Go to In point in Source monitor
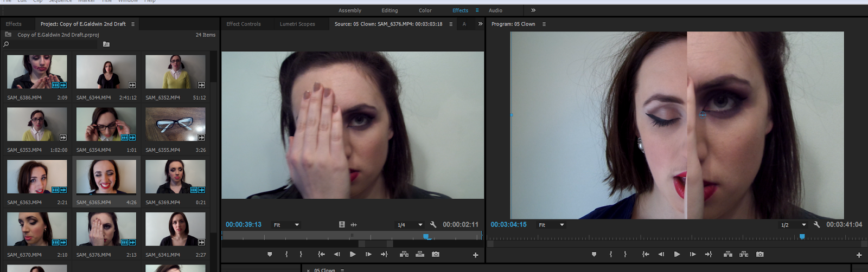This screenshot has width=868, height=272. click(x=321, y=254)
